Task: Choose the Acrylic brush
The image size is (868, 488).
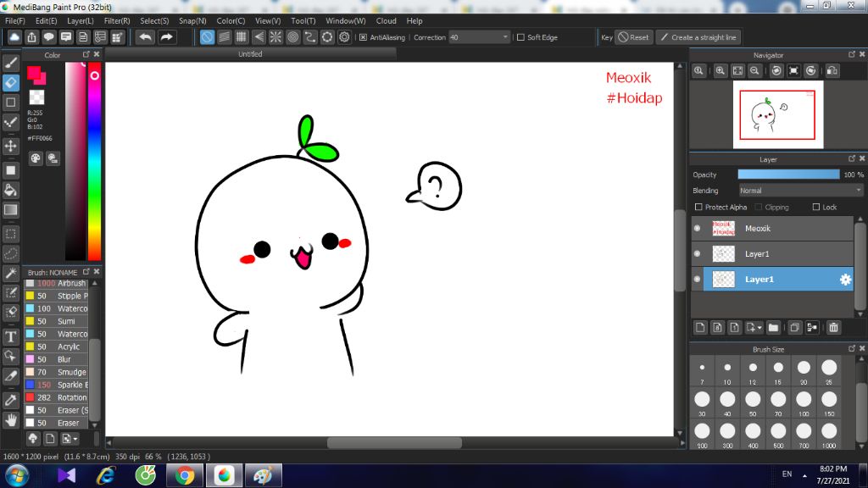Action: coord(57,347)
